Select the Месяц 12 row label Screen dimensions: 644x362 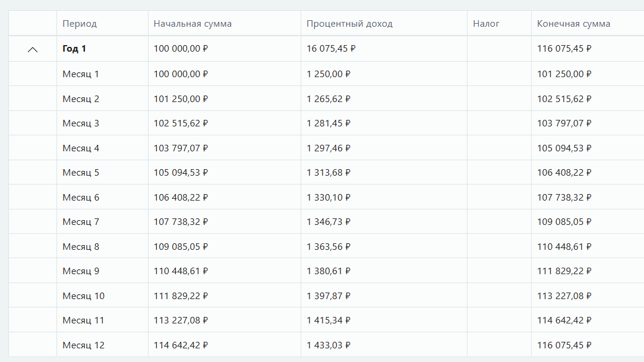[83, 345]
